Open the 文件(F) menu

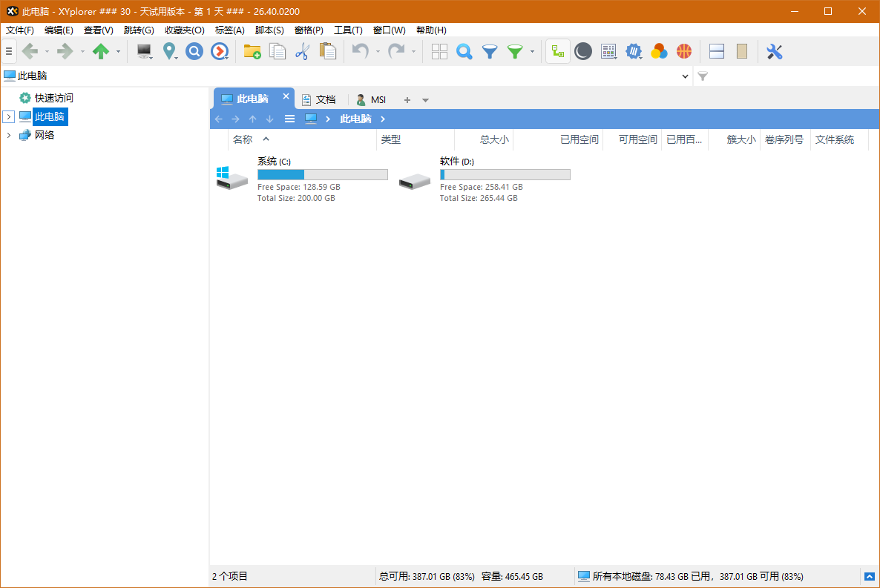click(19, 30)
